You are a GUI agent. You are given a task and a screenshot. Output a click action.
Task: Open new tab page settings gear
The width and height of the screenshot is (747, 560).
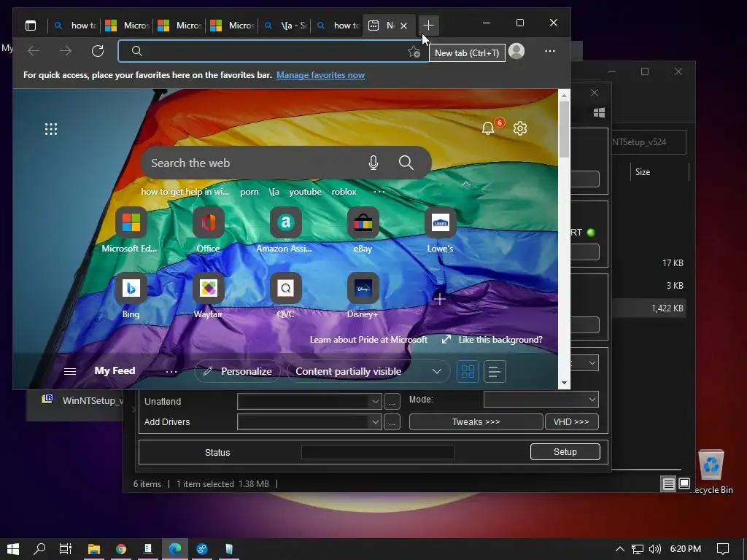(x=520, y=128)
